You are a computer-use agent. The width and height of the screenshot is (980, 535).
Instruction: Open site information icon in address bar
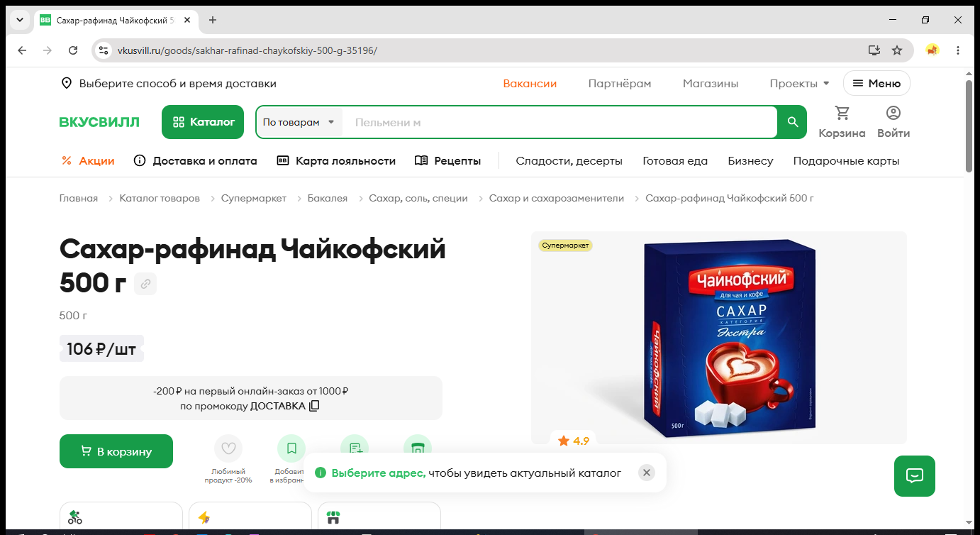(x=104, y=50)
